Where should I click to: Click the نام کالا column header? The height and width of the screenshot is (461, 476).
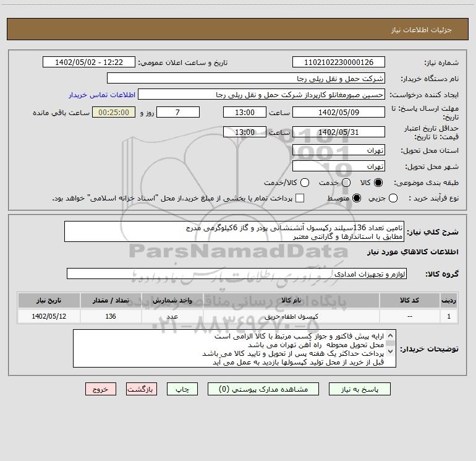tap(291, 300)
